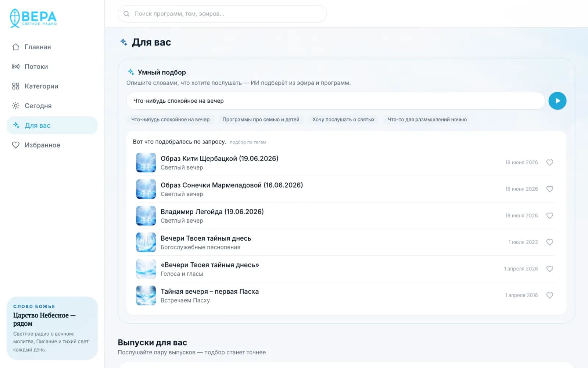Favorite «Вечери Твоея тайныя днесь» Голоса и гласы
588x368 pixels.
pyautogui.click(x=549, y=269)
